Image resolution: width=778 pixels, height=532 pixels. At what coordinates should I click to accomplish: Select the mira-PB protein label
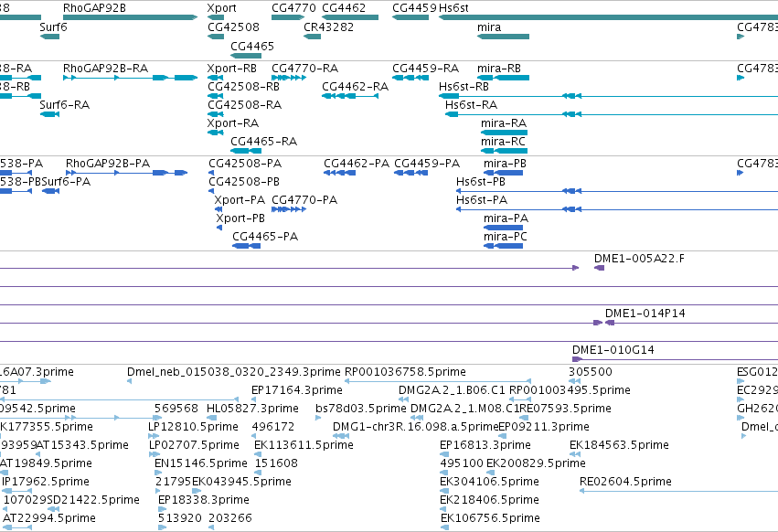tap(505, 164)
